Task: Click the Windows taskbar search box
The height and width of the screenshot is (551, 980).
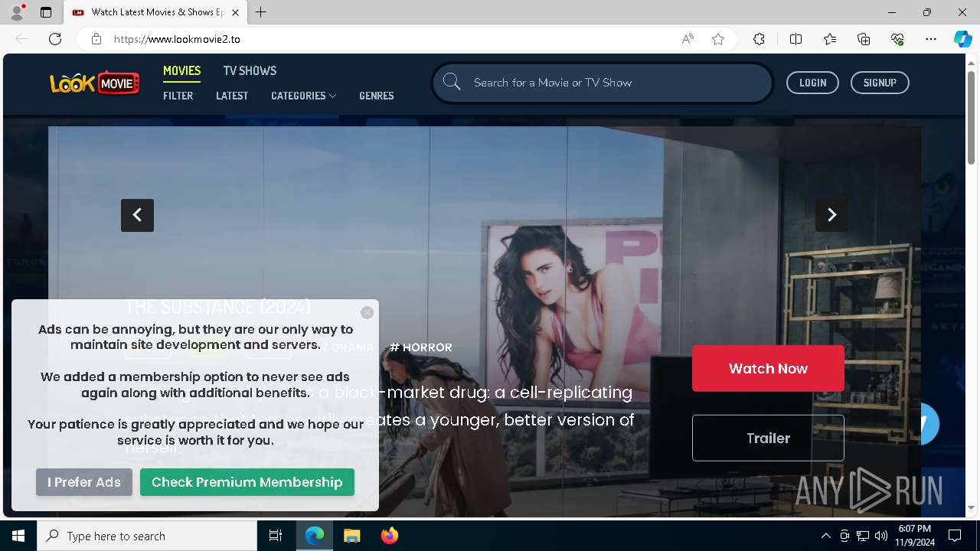Action: (x=147, y=536)
